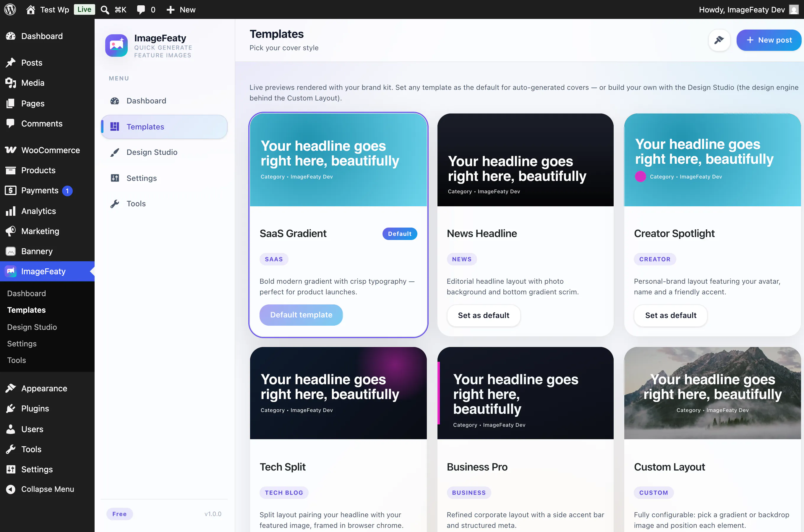Open Templates in ImageFeaty menu
The width and height of the screenshot is (804, 532).
click(164, 126)
